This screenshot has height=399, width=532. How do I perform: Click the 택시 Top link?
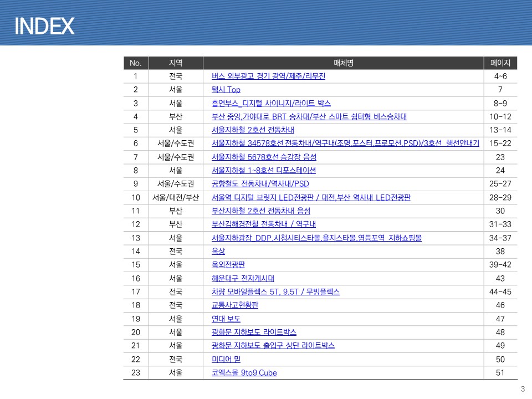click(x=226, y=90)
